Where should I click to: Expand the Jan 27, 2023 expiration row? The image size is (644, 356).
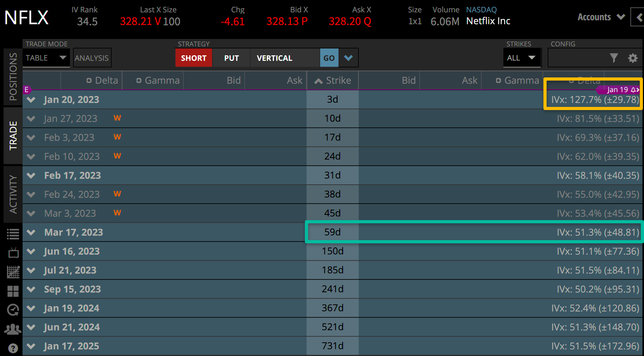(x=31, y=118)
